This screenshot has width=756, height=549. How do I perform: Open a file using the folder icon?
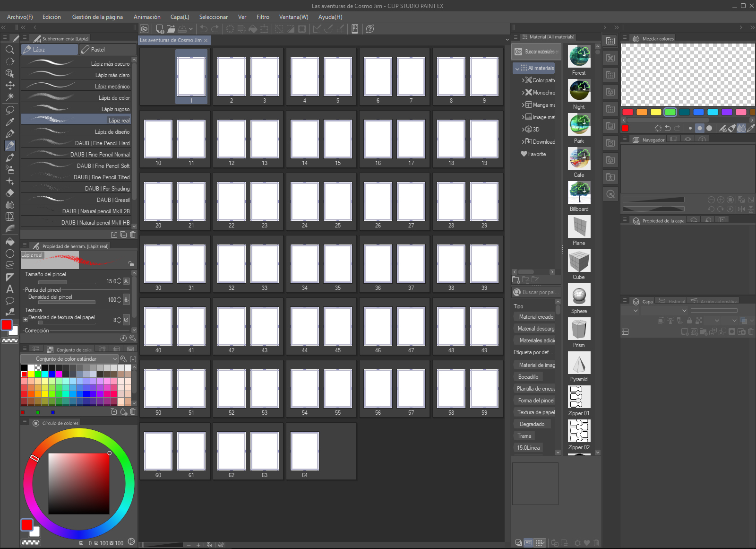click(x=171, y=29)
